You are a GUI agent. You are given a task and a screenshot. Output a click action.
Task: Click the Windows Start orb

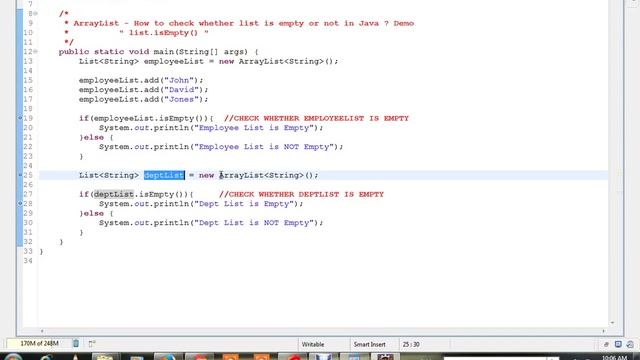click(13, 357)
